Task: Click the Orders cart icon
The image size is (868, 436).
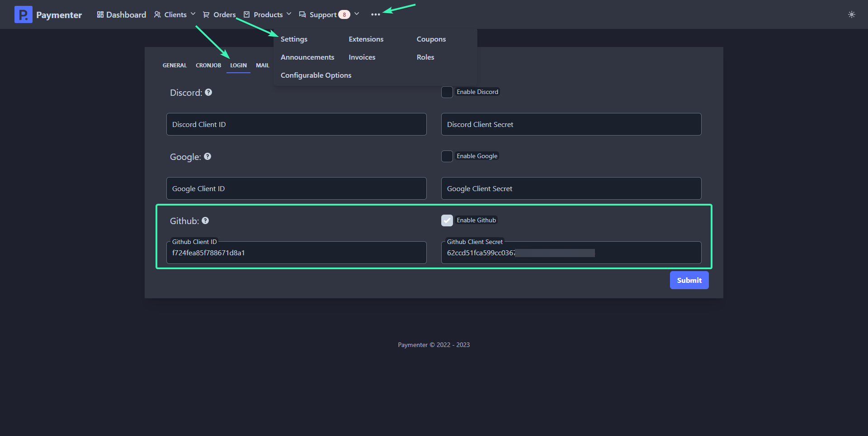Action: pyautogui.click(x=206, y=14)
